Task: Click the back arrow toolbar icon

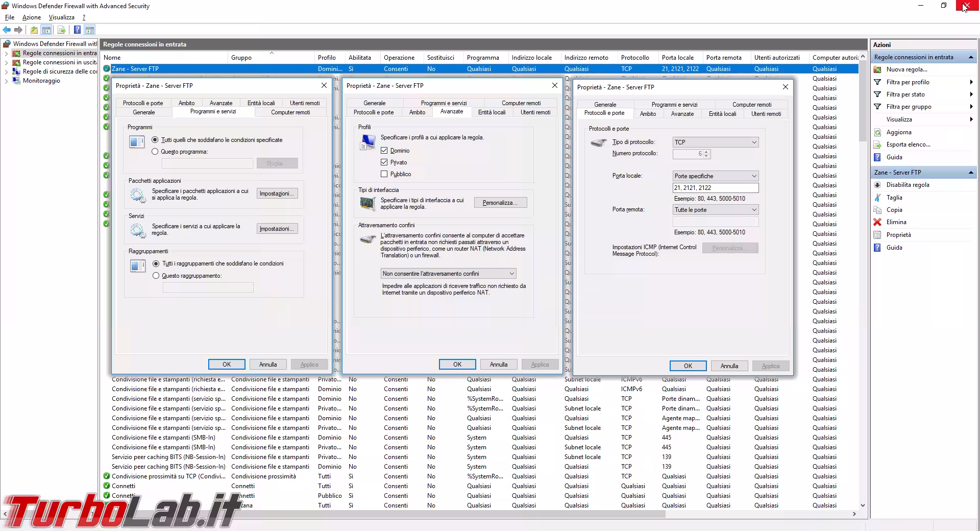Action: coord(7,30)
